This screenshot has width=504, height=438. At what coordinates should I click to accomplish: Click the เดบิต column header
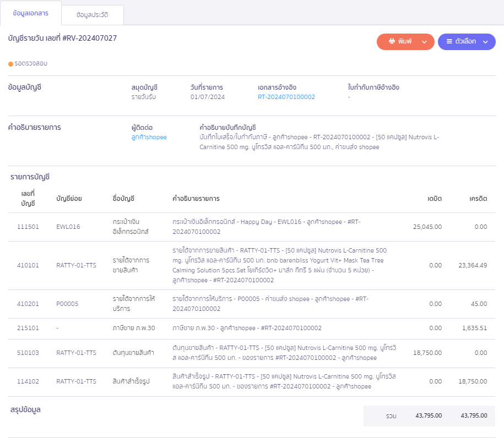434,199
